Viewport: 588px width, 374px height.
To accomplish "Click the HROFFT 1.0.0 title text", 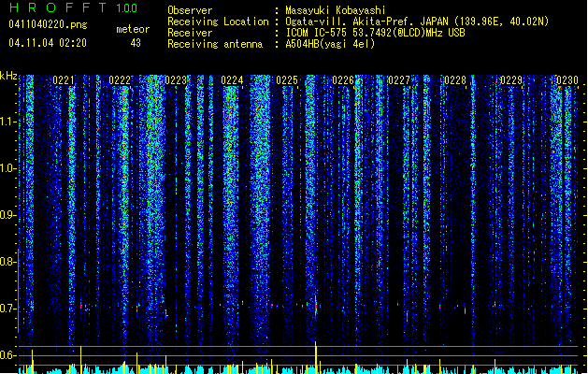I will pos(74,7).
